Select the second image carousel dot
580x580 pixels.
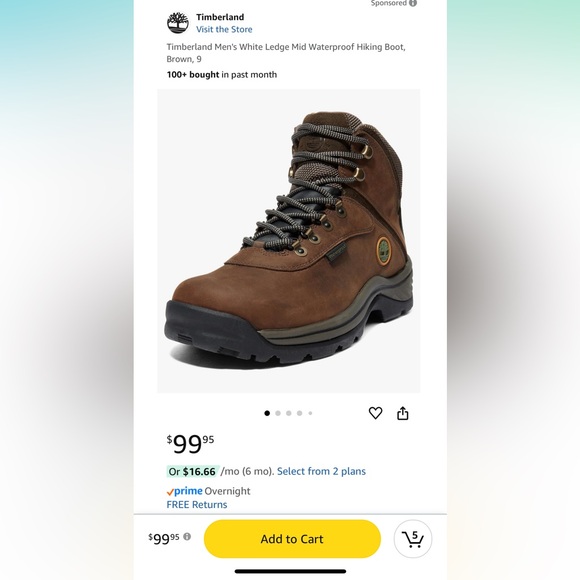click(278, 413)
